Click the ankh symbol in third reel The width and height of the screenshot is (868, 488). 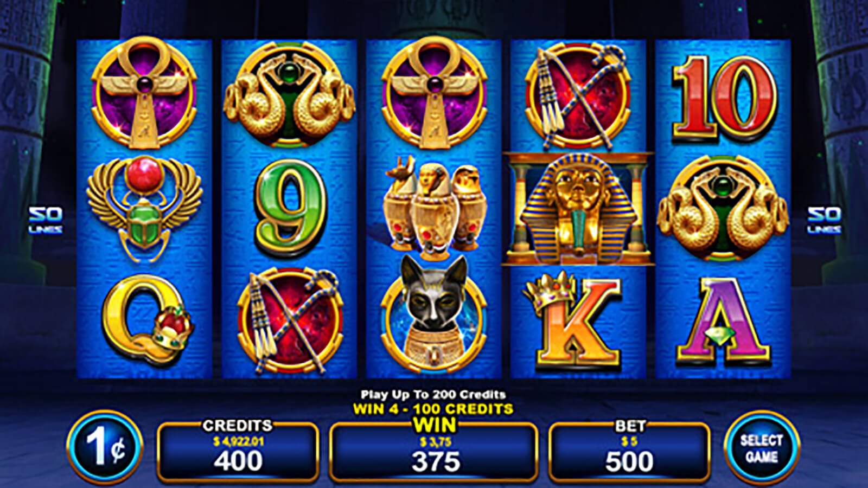[434, 93]
